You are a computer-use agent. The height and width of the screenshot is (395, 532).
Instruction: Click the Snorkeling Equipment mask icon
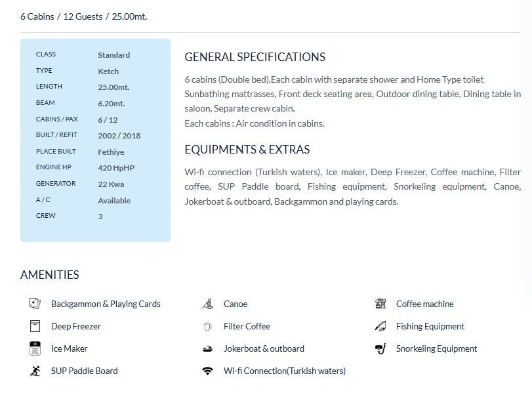tap(380, 348)
